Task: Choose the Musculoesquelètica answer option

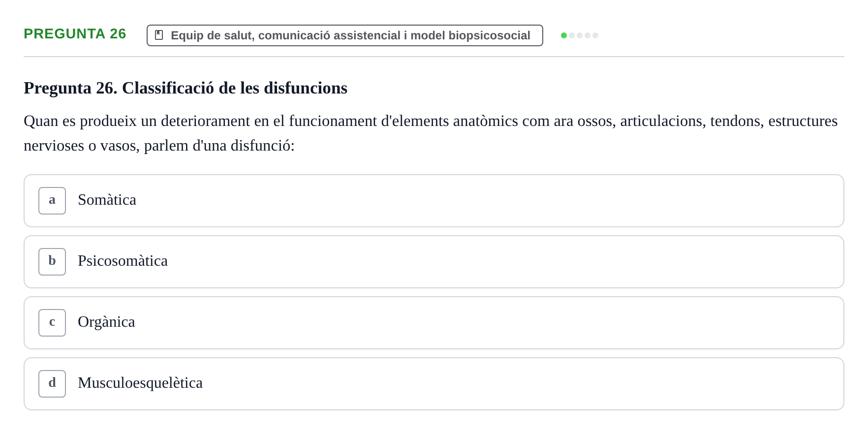Action: click(434, 384)
